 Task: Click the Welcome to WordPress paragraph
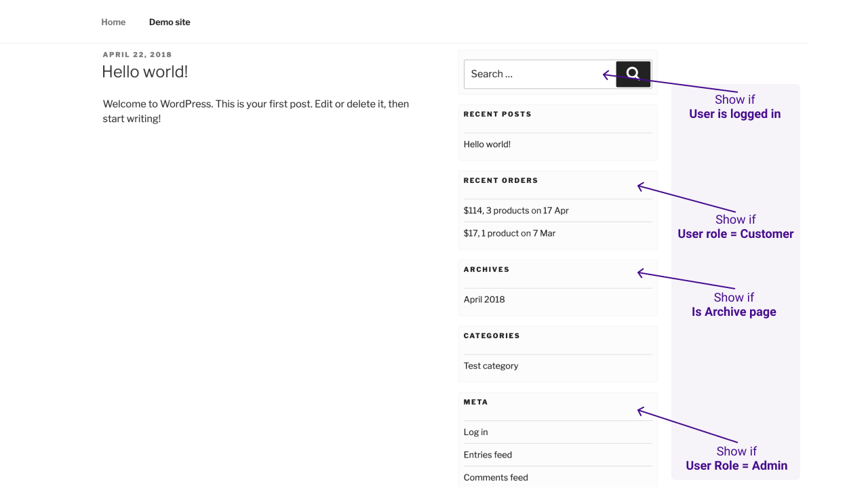point(256,111)
